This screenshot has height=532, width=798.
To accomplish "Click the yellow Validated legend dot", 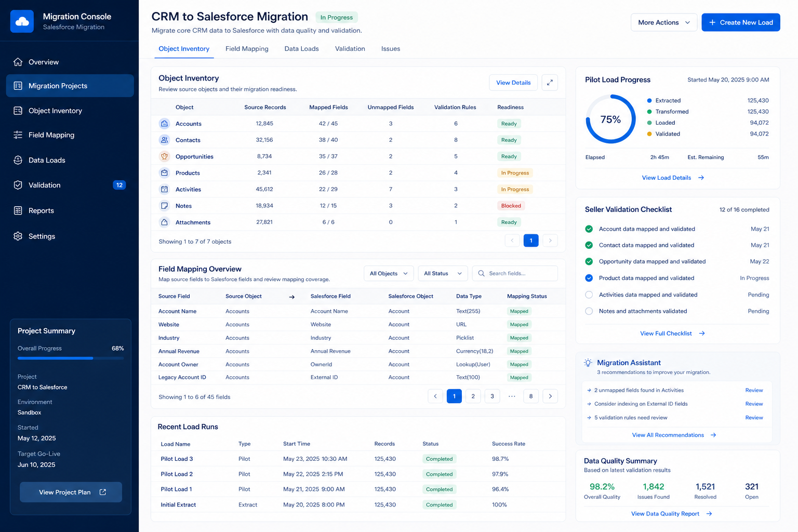I will pos(649,134).
